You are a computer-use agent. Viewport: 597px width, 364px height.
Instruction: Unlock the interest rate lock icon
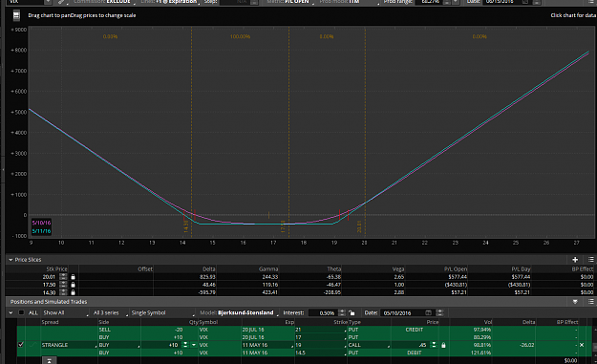pyautogui.click(x=352, y=313)
